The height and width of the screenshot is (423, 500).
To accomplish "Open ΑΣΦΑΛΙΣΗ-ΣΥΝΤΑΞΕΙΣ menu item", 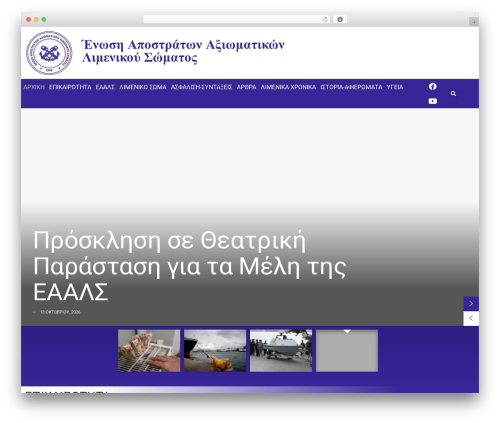I will pyautogui.click(x=201, y=87).
